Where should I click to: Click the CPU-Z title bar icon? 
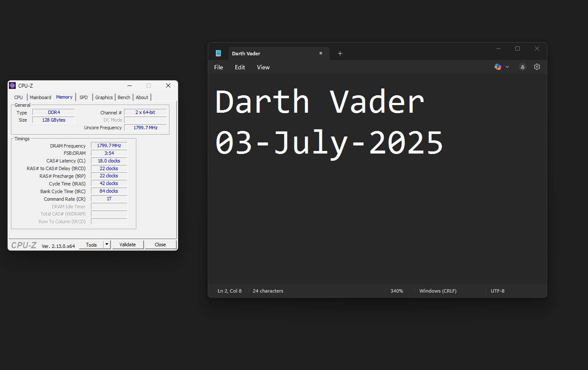[13, 85]
